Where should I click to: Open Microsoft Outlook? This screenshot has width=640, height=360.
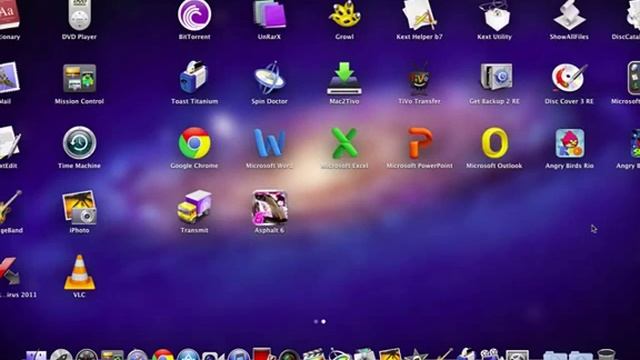[494, 143]
